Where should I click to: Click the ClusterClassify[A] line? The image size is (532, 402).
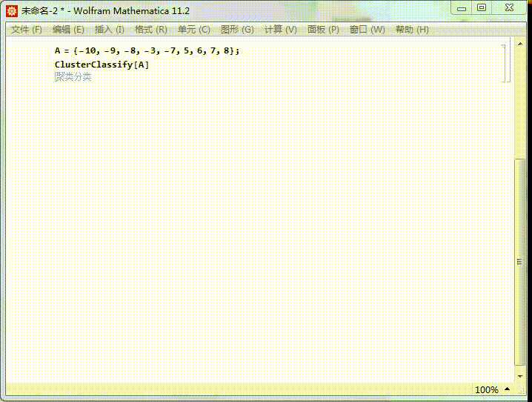click(102, 65)
